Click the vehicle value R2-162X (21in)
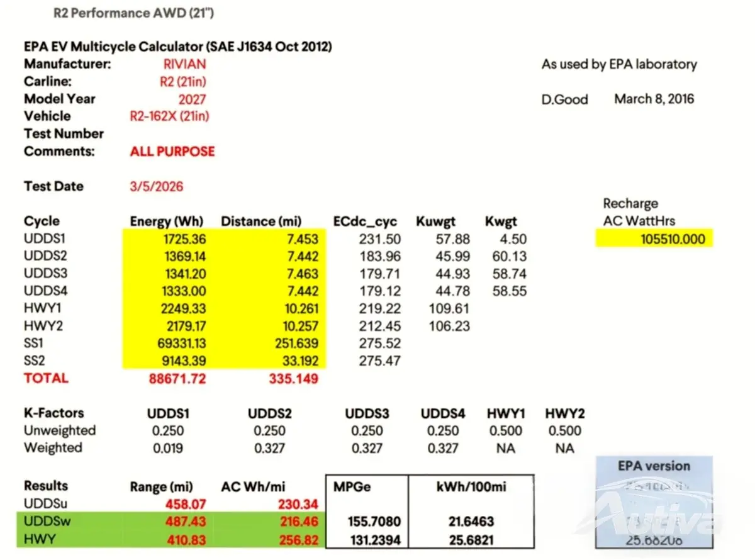This screenshot has height=560, width=755. (x=170, y=116)
